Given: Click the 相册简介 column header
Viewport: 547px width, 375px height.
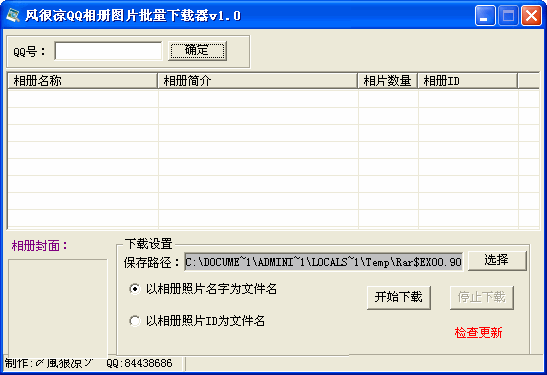Looking at the screenshot, I should [x=257, y=81].
